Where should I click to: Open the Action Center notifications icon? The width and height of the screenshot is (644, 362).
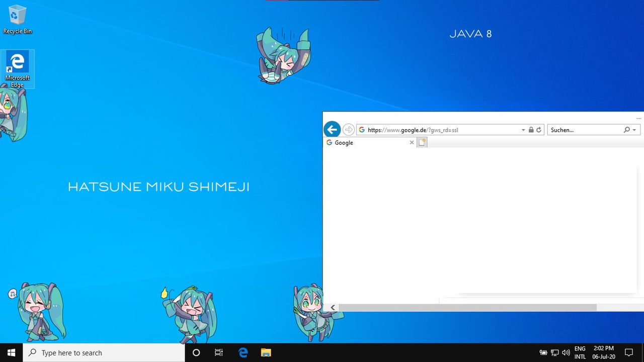coord(628,352)
